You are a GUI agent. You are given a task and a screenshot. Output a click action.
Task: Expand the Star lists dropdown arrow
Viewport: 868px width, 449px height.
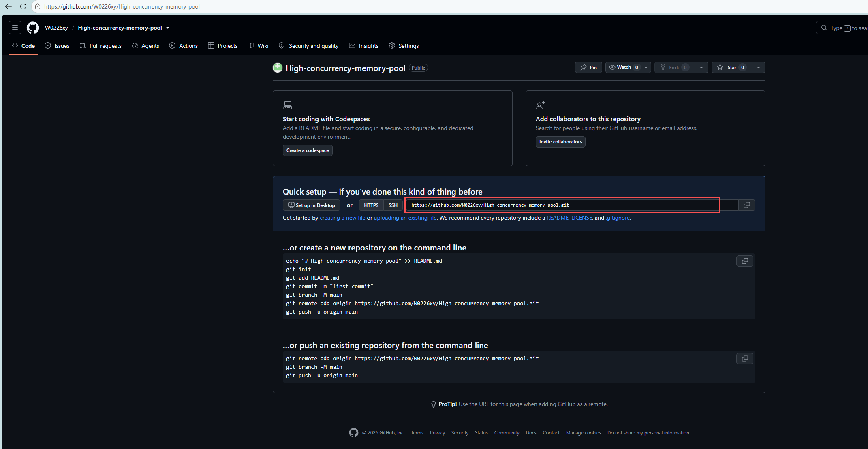point(759,67)
